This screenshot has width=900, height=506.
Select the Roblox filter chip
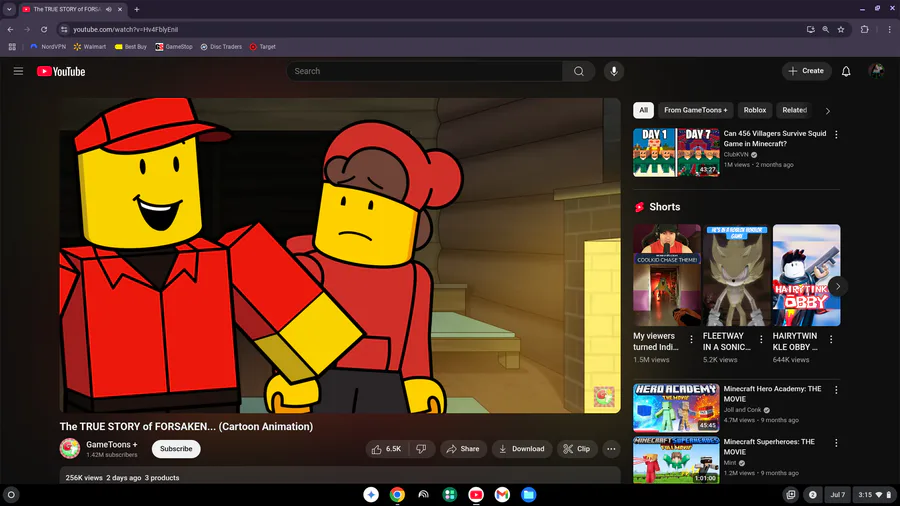coord(755,110)
